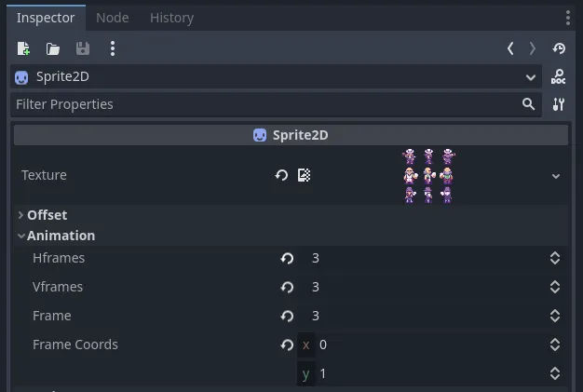Screen dimensions: 583x392
Task: Open extra resource options menu
Action: (x=113, y=48)
